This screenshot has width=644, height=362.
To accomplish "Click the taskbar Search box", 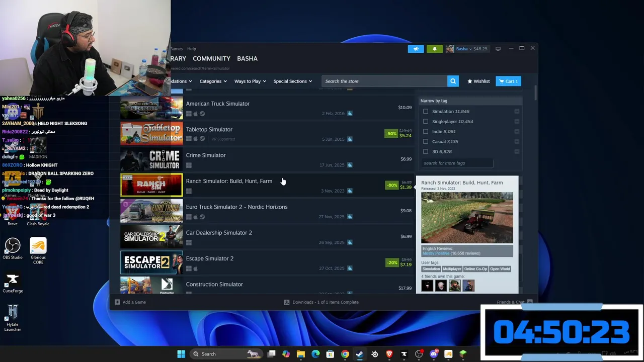I will click(x=226, y=354).
